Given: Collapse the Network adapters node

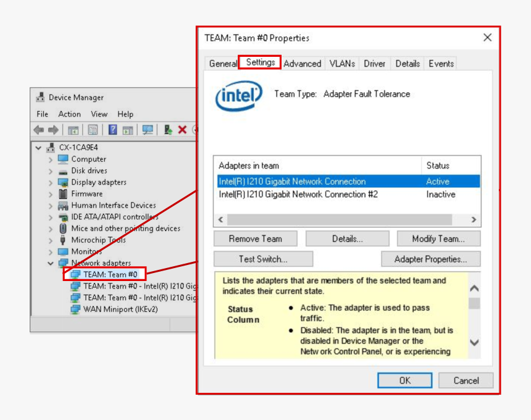Looking at the screenshot, I should pyautogui.click(x=51, y=263).
